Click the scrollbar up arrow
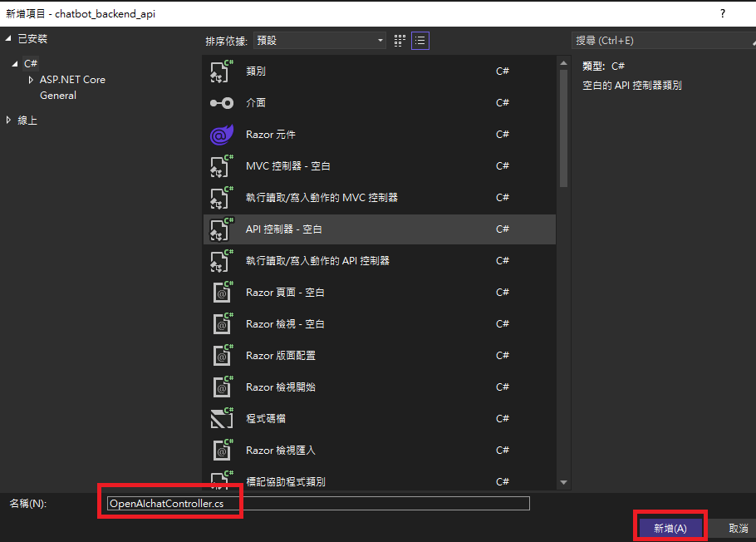756x542 pixels. (563, 63)
